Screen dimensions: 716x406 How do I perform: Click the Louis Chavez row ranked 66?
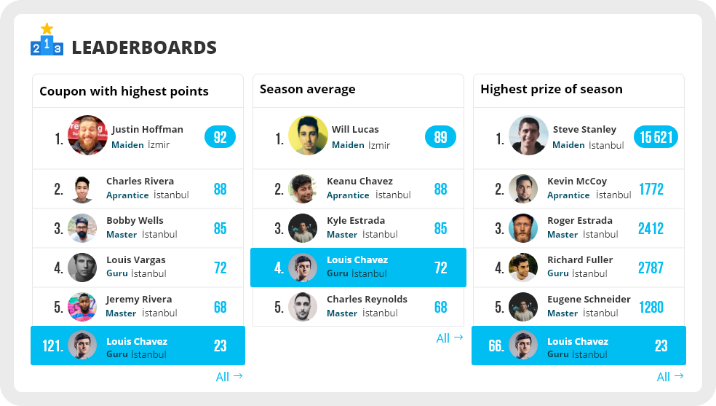(578, 346)
